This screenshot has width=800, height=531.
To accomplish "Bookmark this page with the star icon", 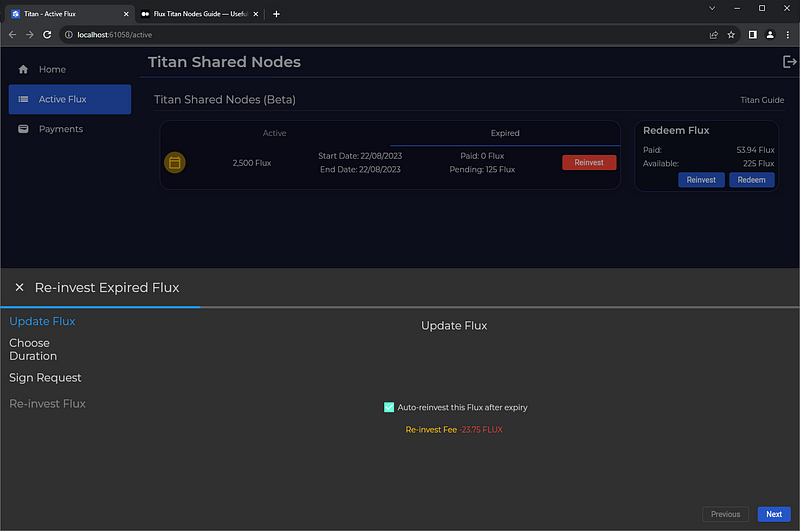I will tap(731, 34).
